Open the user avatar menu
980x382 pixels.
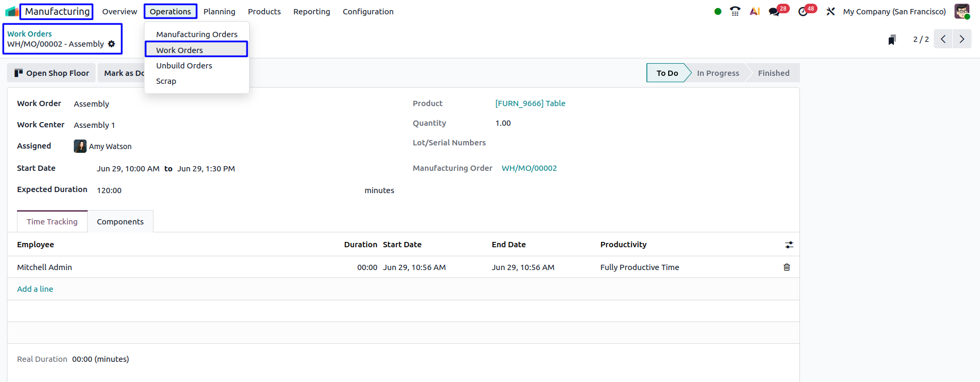coord(962,11)
